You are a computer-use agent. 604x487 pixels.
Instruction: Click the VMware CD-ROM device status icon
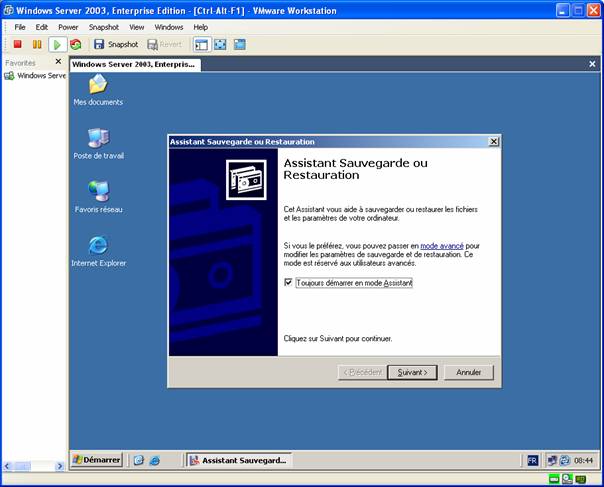coord(567,479)
